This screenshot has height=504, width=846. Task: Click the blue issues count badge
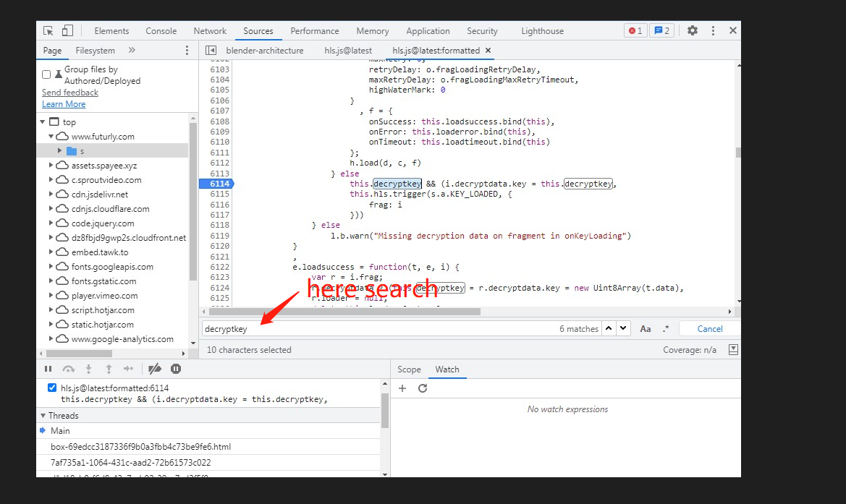point(661,30)
